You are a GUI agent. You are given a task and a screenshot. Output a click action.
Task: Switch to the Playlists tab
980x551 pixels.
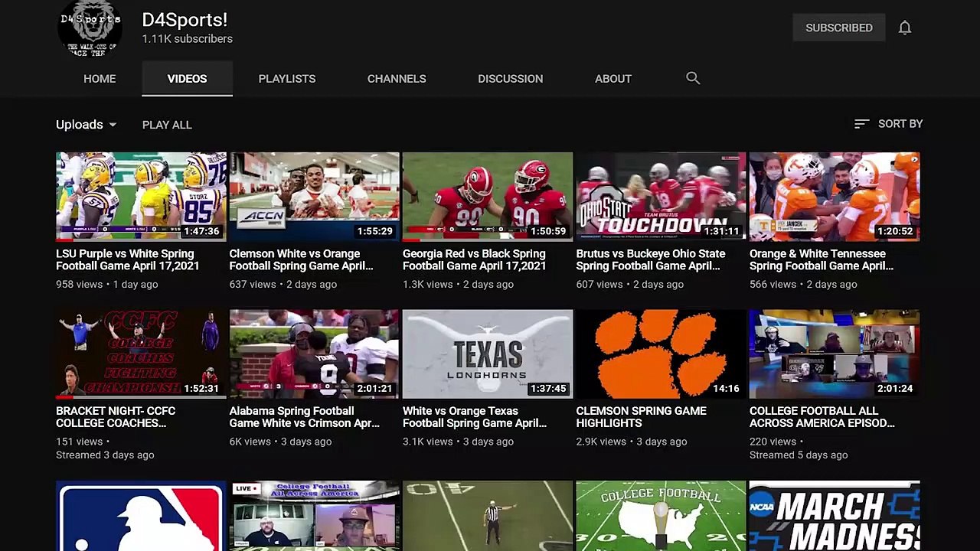pyautogui.click(x=287, y=79)
